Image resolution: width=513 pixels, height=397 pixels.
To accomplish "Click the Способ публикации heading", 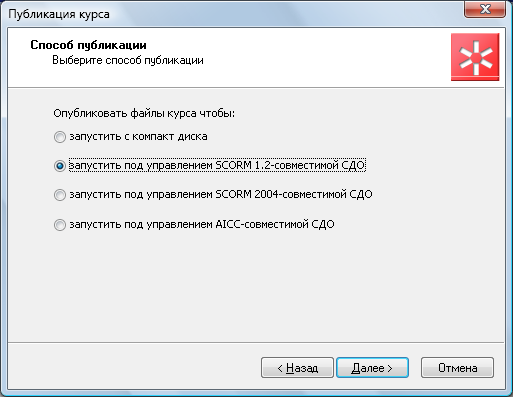I will pos(88,45).
